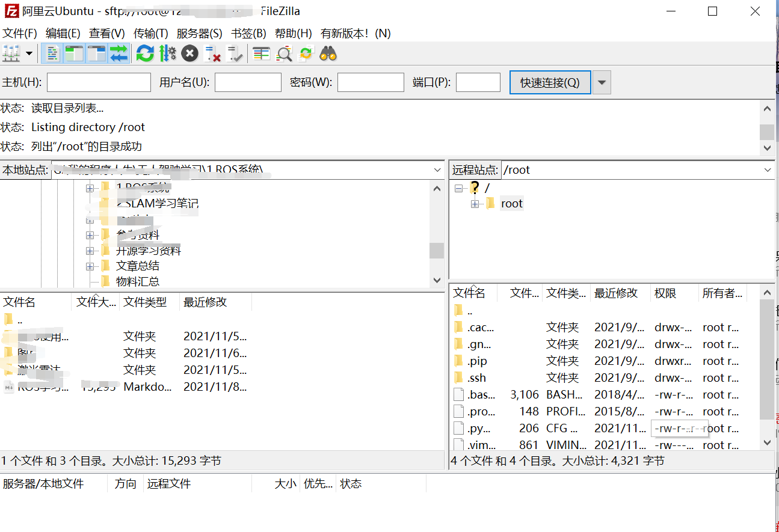Sort local files by 文件名 column
Viewport: 779px width, 532px height.
coord(36,302)
